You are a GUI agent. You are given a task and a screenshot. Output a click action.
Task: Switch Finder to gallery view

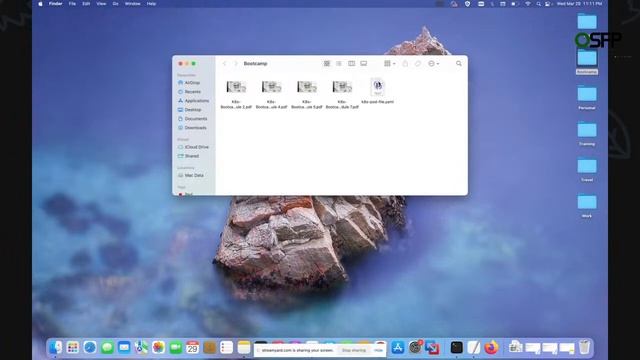pyautogui.click(x=364, y=64)
